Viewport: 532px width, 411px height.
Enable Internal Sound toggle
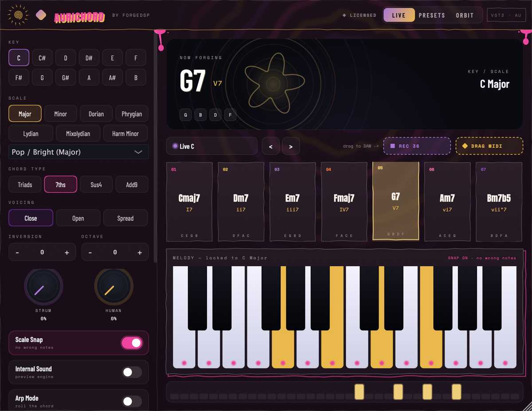click(132, 372)
